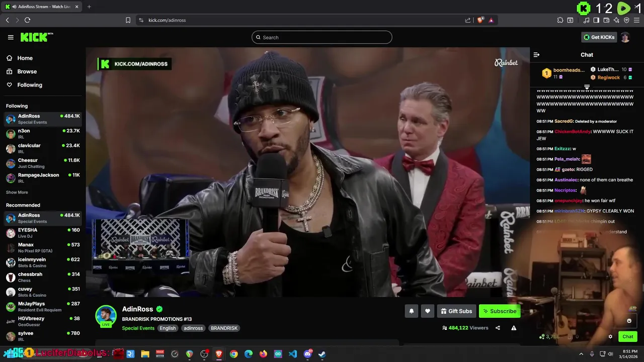644x362 pixels.
Task: Open Cheesur channel in Following list
Action: coord(43,163)
